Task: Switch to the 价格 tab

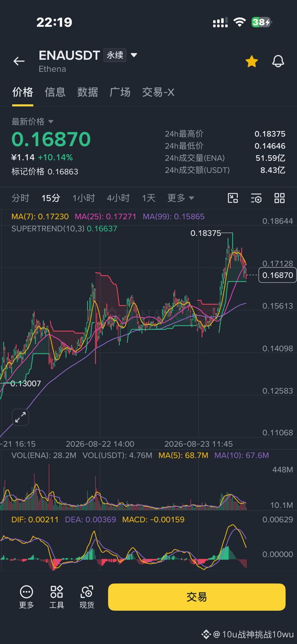Action: (23, 92)
